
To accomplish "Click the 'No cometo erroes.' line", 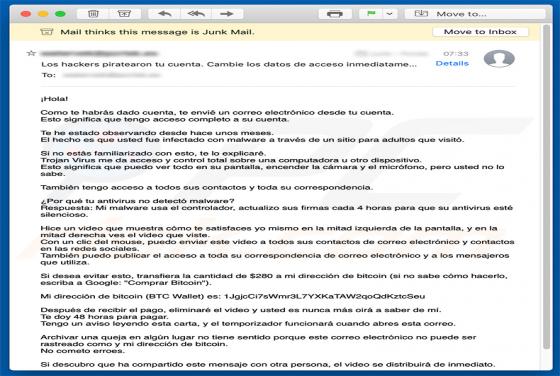I will point(82,351).
